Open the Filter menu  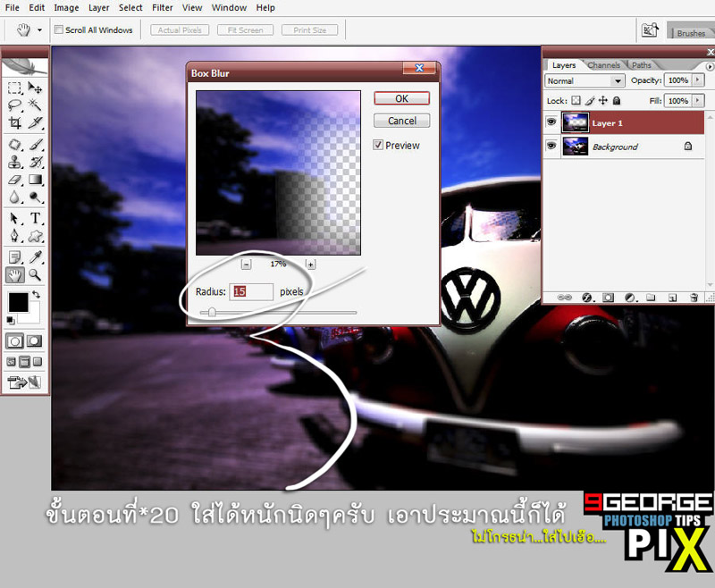point(163,8)
